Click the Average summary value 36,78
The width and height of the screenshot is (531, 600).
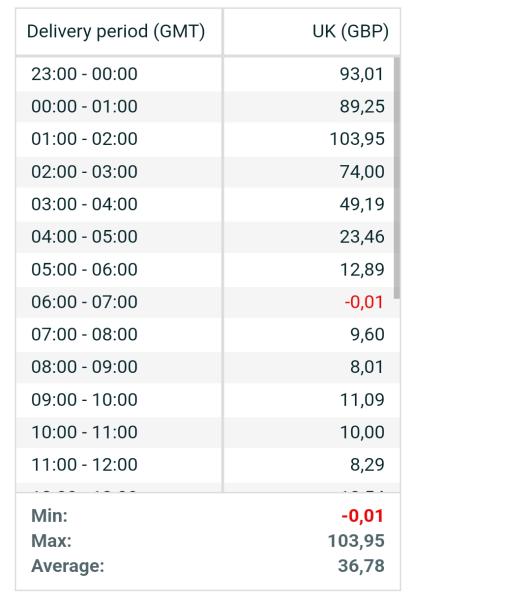[361, 566]
